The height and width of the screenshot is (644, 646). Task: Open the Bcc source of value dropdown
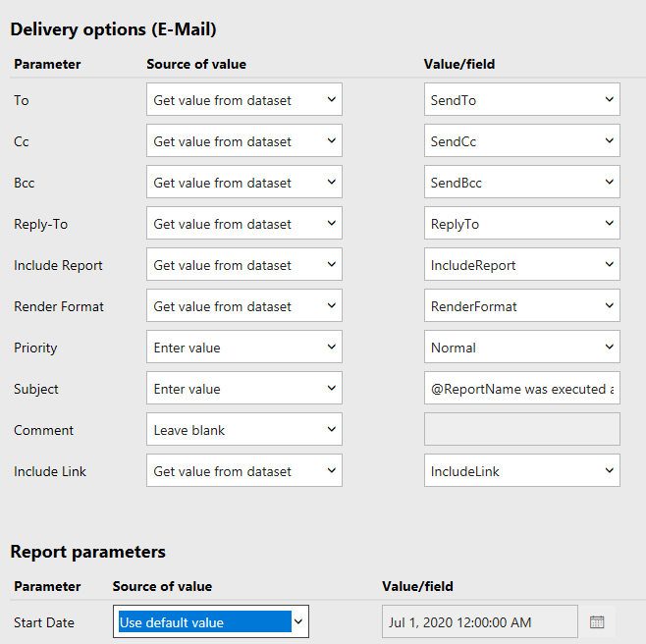(243, 183)
